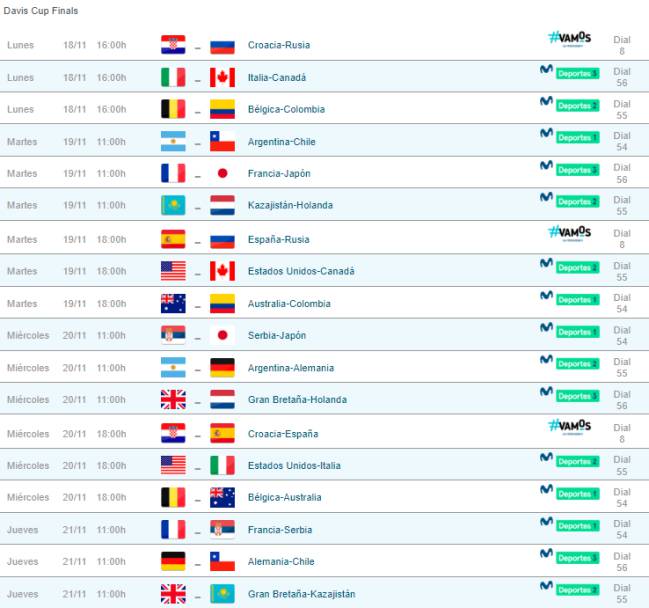Click the Belgium flag in the Bélgica-Colombia row
Screen dimensions: 649x608
point(173,109)
